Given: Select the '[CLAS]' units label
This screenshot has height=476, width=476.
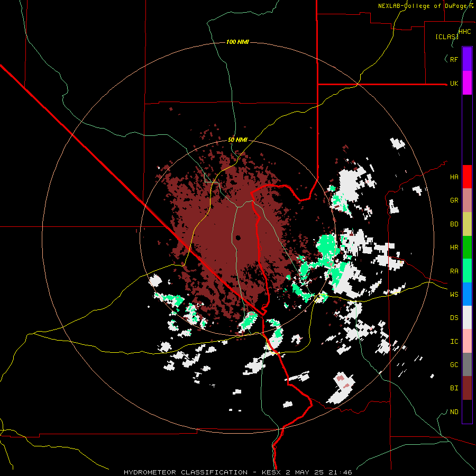Looking at the screenshot, I should (x=447, y=36).
